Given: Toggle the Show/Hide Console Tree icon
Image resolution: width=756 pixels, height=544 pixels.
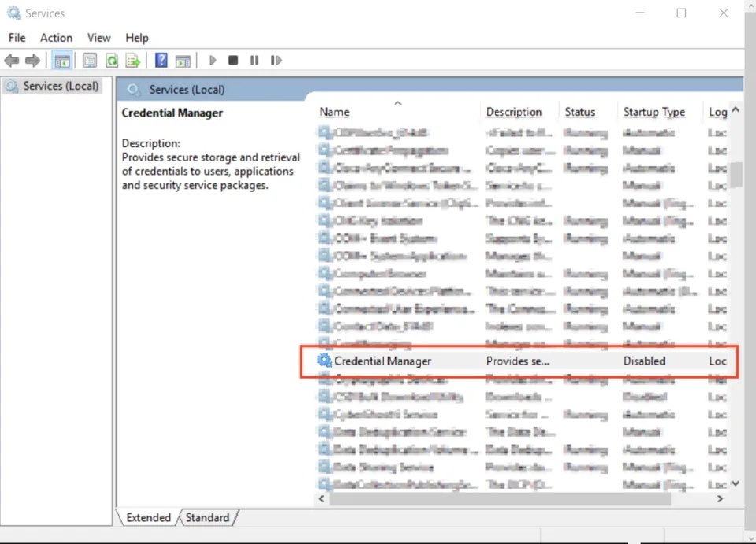Looking at the screenshot, I should (62, 61).
